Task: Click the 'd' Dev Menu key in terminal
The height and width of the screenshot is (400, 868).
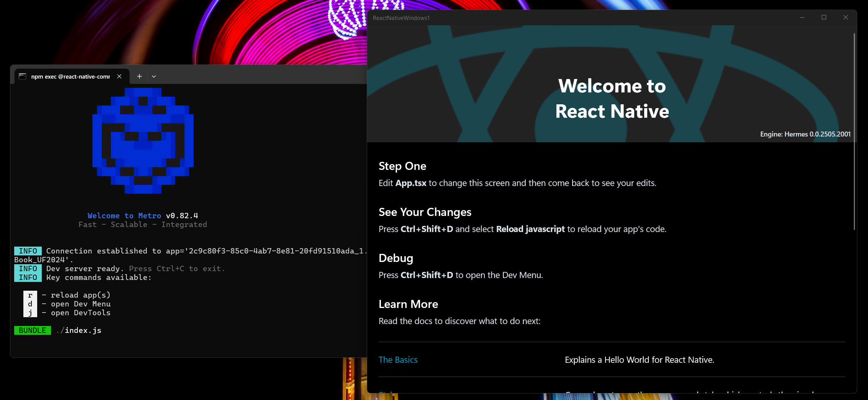Action: 30,304
